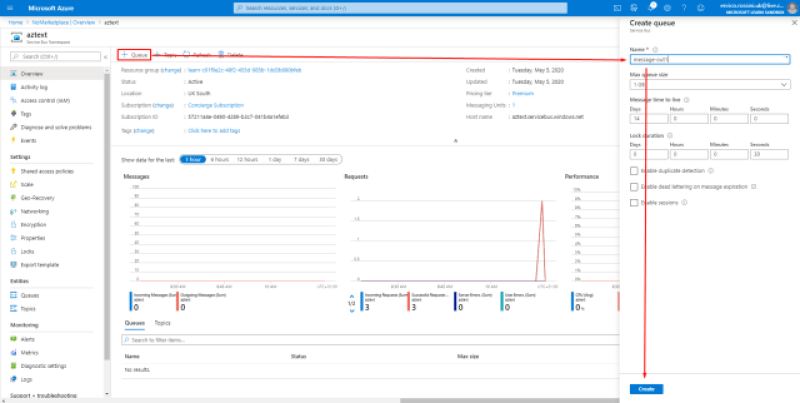Click the user account avatar
Screen dimensions: 800x403
coord(791,8)
